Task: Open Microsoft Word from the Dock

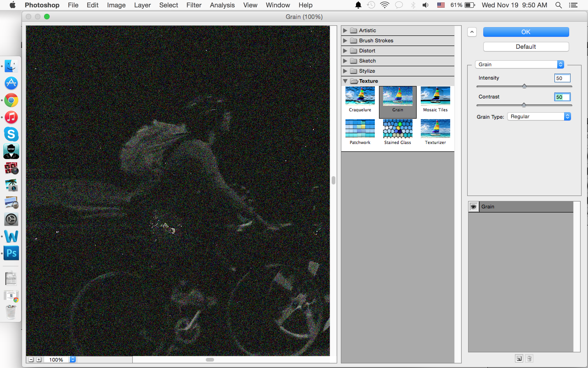Action: click(x=11, y=236)
